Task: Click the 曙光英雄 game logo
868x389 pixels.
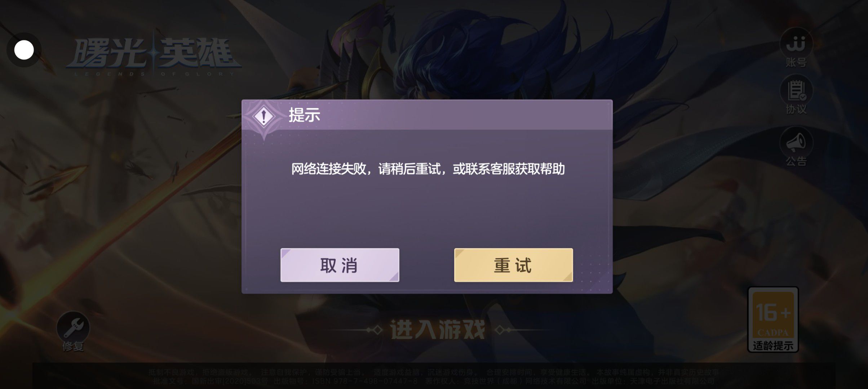Action: pos(154,57)
